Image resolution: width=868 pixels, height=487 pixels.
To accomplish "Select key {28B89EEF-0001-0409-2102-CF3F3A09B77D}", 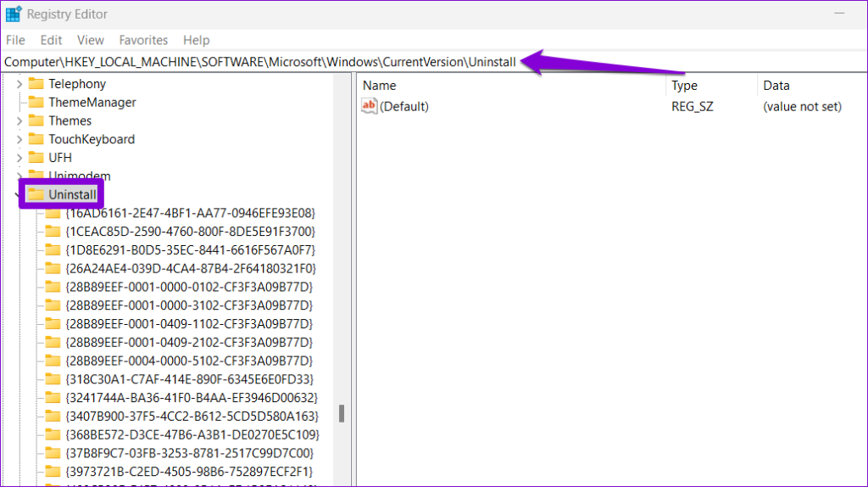I will (x=189, y=342).
